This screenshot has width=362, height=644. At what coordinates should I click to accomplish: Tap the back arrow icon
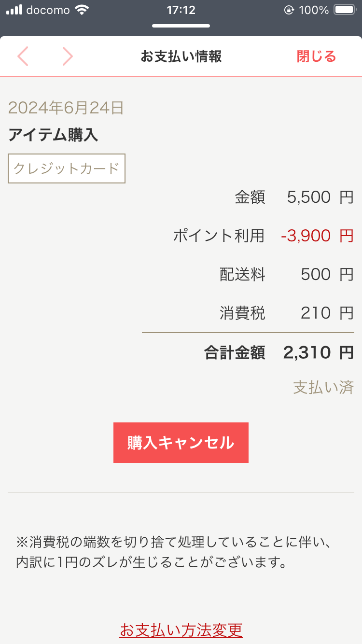(x=23, y=56)
